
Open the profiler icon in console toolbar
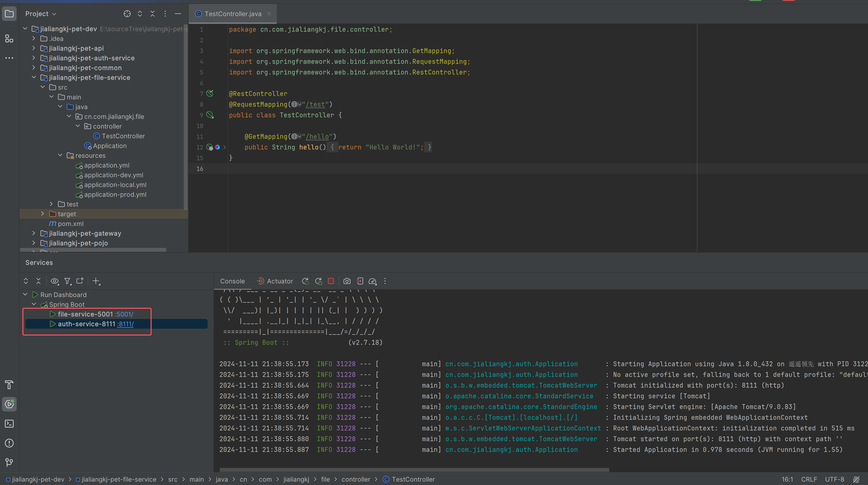pos(372,281)
